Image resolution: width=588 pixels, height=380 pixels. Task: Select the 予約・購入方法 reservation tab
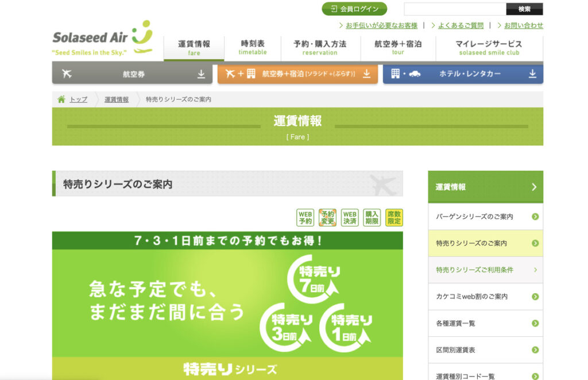click(320, 48)
